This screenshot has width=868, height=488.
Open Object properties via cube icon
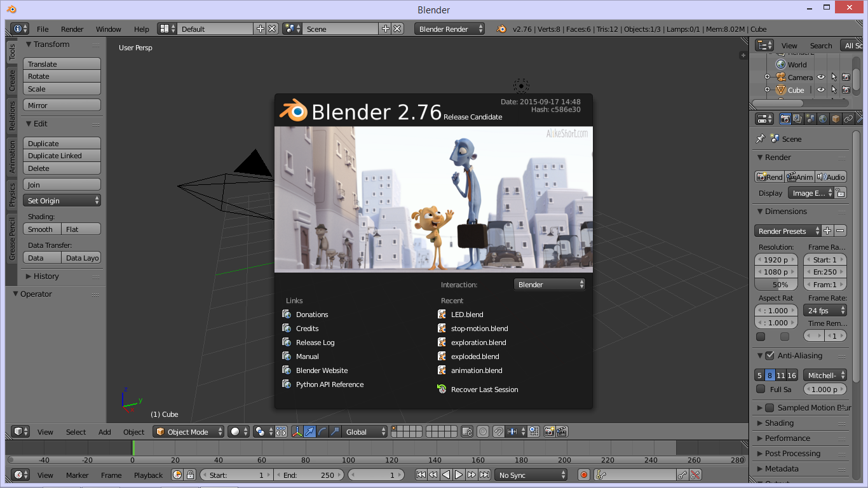coord(836,118)
